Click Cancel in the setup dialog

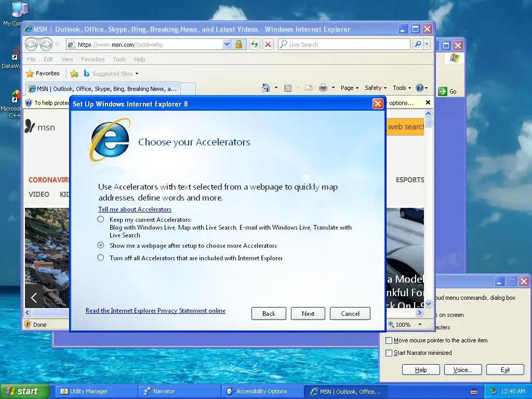pos(350,313)
